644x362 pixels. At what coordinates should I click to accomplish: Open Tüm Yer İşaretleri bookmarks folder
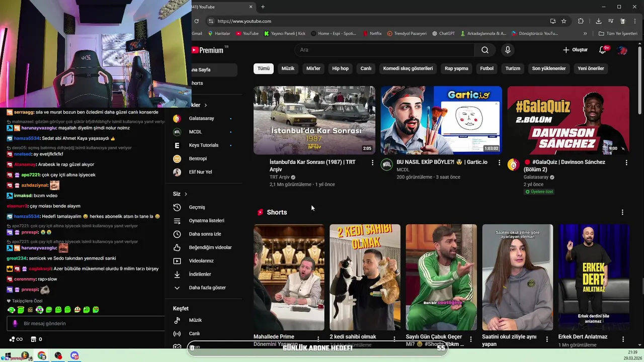pos(618,34)
